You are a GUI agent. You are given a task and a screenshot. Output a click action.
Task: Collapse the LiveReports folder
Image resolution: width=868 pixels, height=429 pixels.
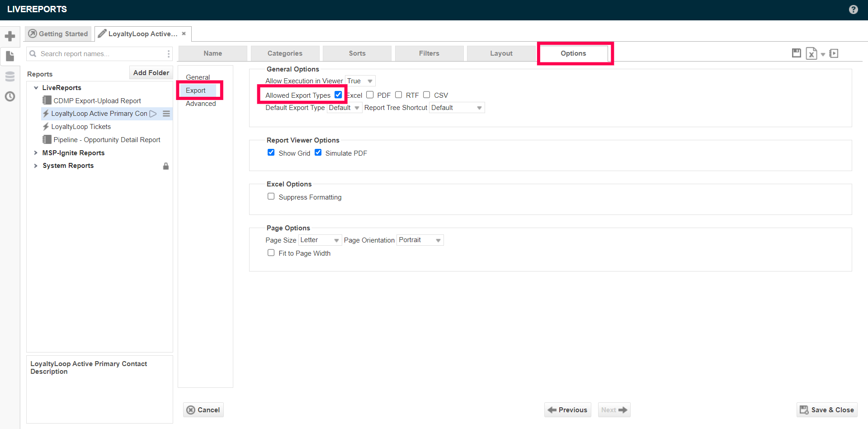click(x=36, y=88)
